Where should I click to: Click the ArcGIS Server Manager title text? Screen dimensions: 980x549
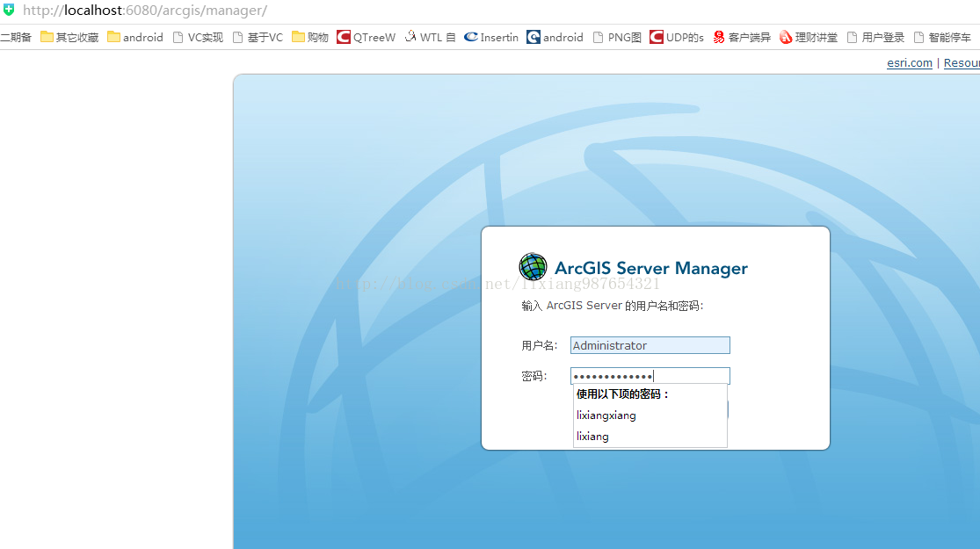coord(651,269)
